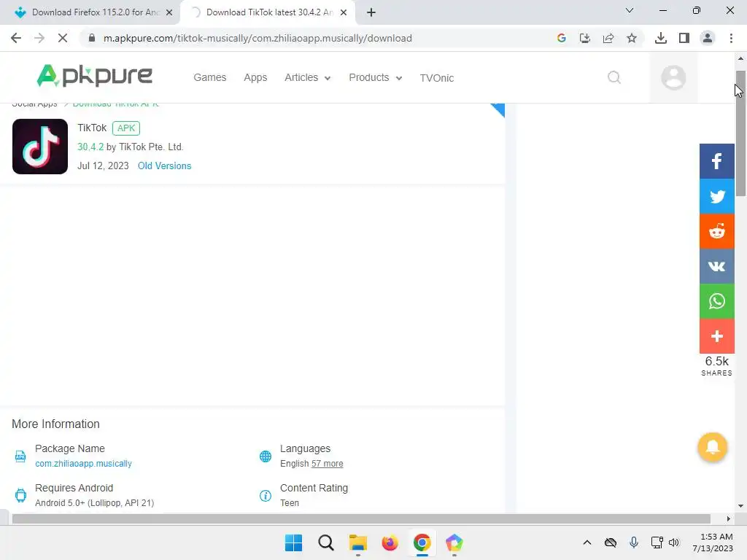Image resolution: width=747 pixels, height=560 pixels.
Task: Expand the tab search chevron
Action: [x=630, y=10]
